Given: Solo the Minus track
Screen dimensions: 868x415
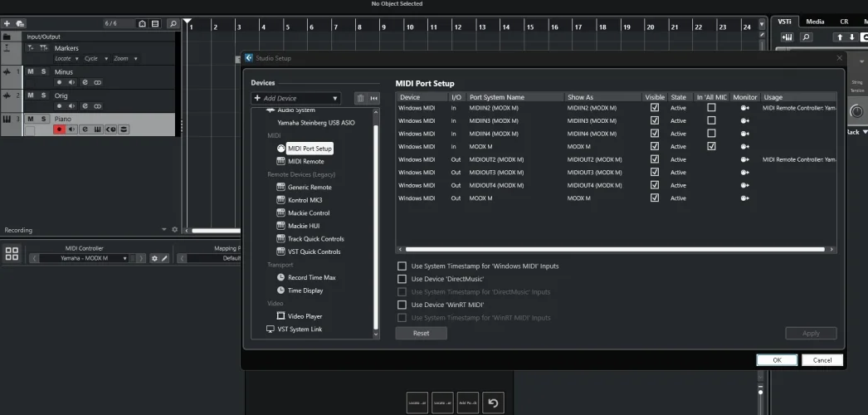Looking at the screenshot, I should [x=43, y=71].
